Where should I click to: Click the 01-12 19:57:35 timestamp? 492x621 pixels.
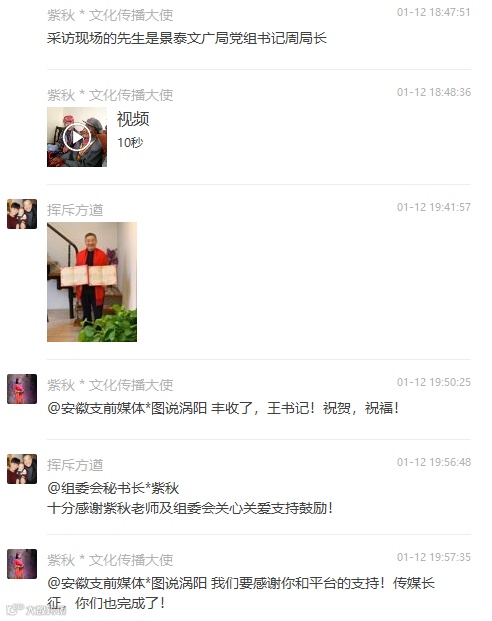[434, 557]
